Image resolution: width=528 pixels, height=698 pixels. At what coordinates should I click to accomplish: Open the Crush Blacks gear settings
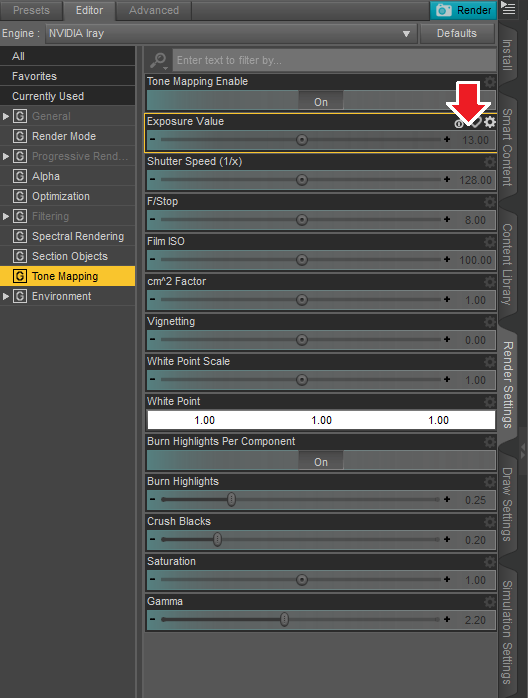[490, 522]
